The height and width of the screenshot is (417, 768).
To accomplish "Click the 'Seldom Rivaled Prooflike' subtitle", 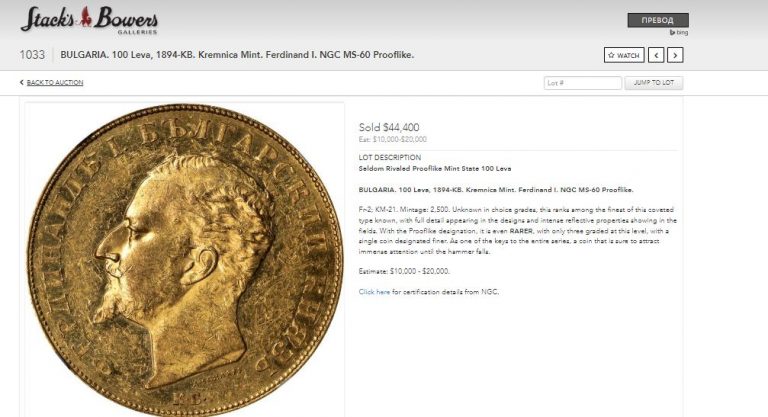I will click(x=434, y=168).
